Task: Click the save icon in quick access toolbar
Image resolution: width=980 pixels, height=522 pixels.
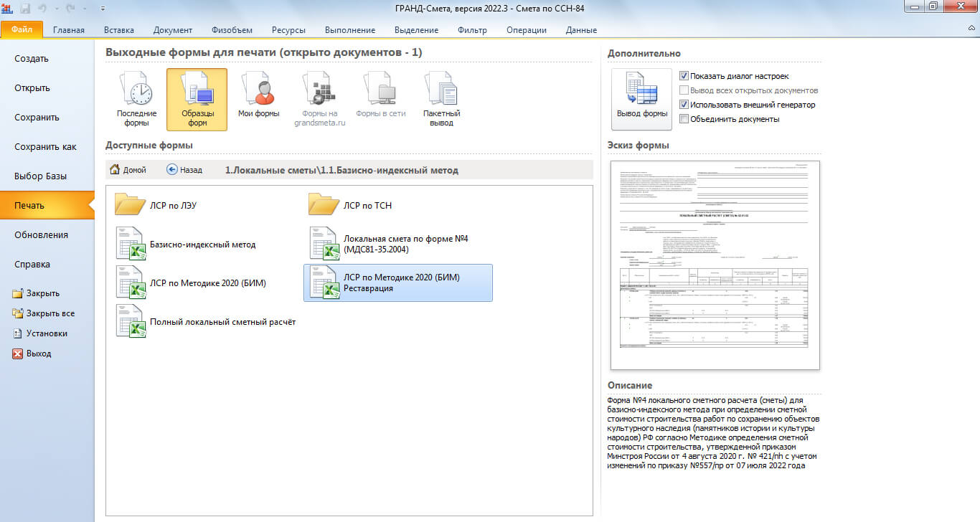Action: click(27, 7)
